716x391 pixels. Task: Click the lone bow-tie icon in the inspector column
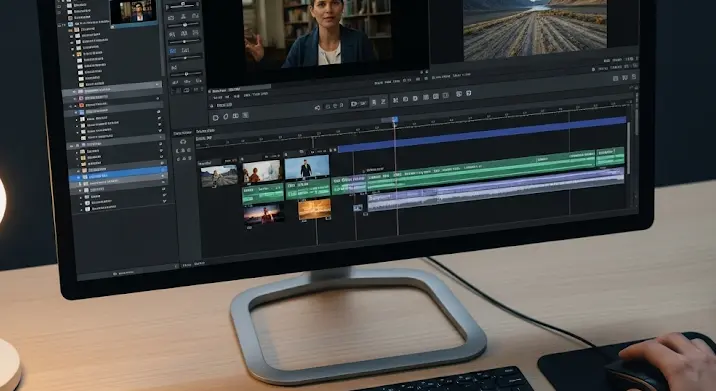pos(174,68)
